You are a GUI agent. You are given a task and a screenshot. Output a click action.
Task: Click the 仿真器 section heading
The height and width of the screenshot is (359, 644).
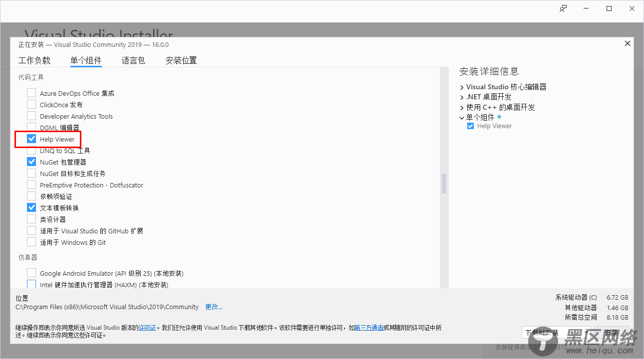point(28,257)
